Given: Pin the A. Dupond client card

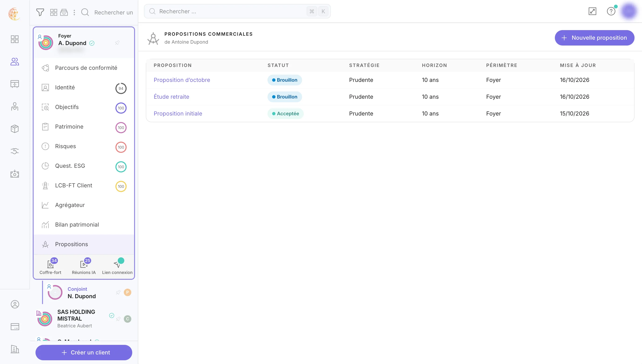Looking at the screenshot, I should (x=117, y=43).
